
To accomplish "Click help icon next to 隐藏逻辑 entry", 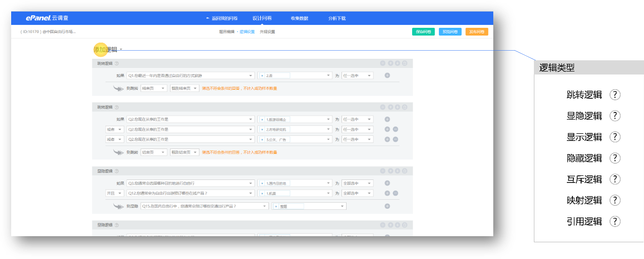I will (615, 158).
